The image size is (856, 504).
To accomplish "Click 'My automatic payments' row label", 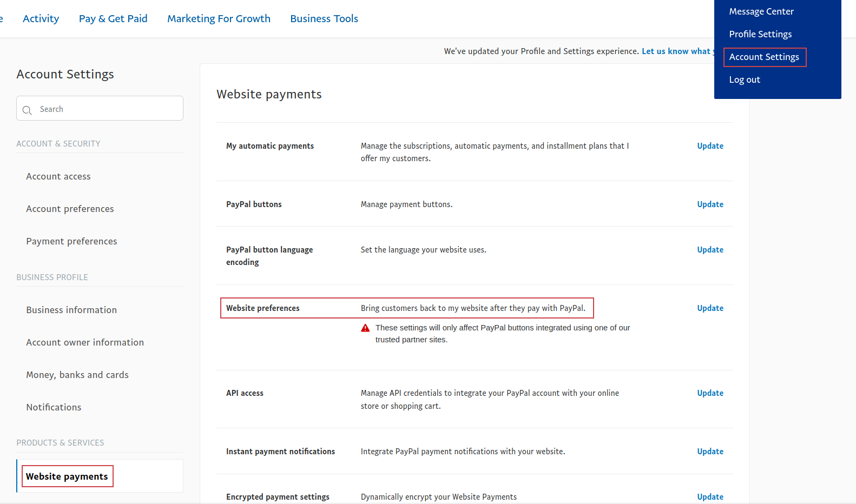I will pyautogui.click(x=270, y=146).
